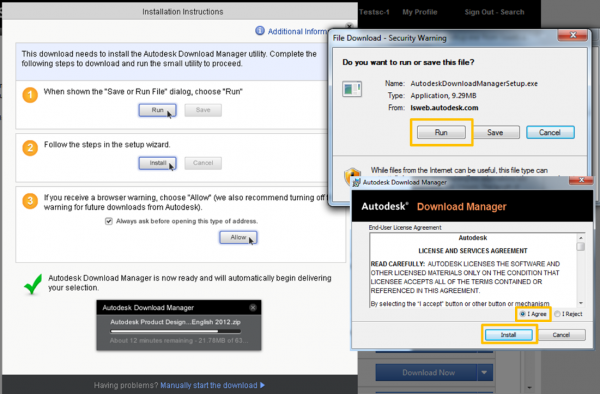Click Run in File Download security warning
The width and height of the screenshot is (600, 394).
coord(441,132)
